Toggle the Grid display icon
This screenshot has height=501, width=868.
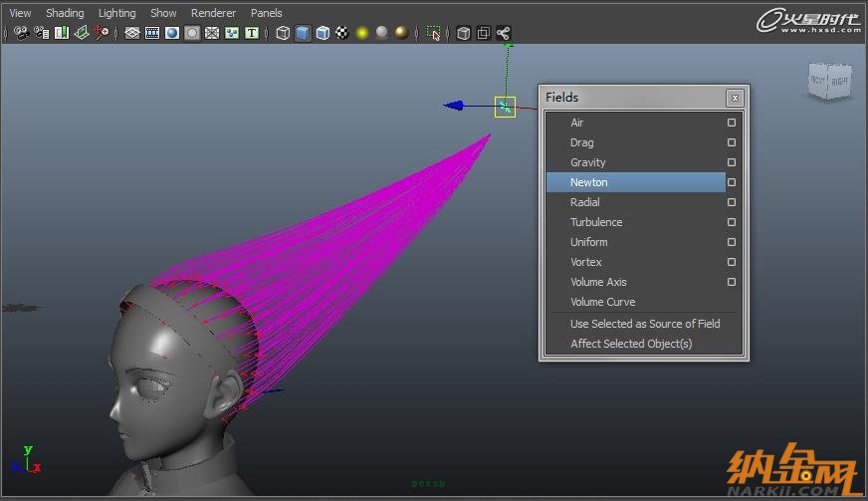click(131, 33)
